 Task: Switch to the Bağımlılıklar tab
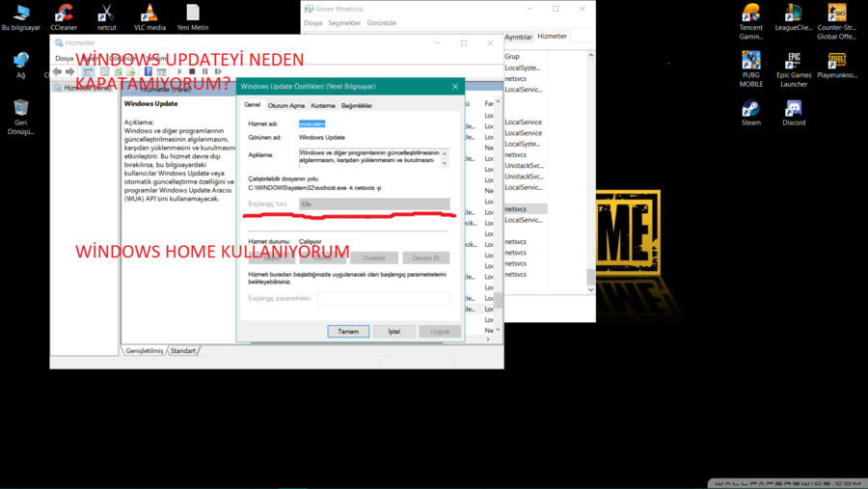pyautogui.click(x=357, y=105)
